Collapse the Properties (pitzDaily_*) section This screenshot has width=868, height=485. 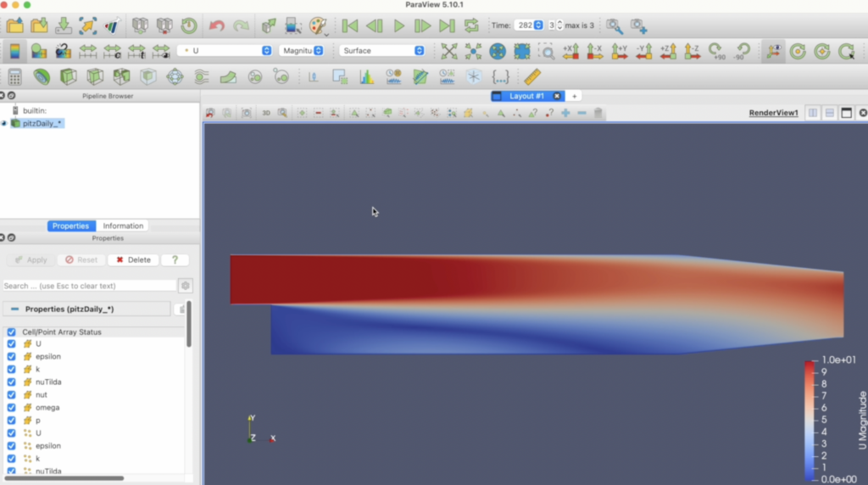coord(15,309)
